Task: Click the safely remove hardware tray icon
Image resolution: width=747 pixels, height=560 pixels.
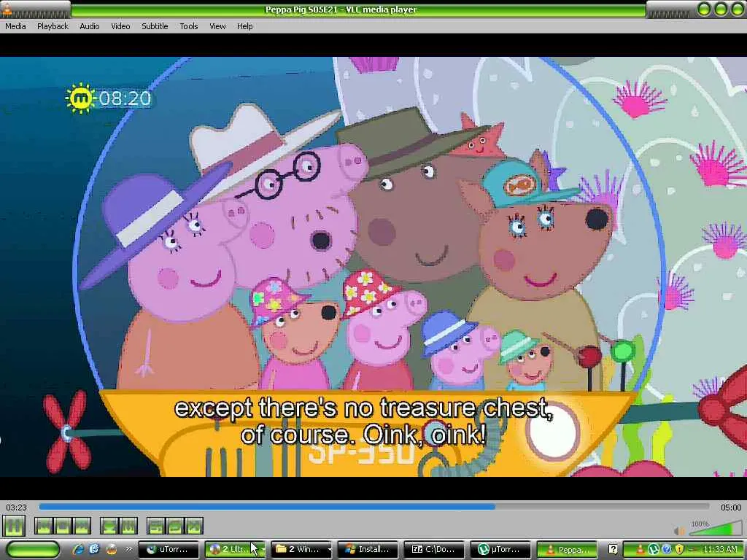Action: [x=693, y=550]
